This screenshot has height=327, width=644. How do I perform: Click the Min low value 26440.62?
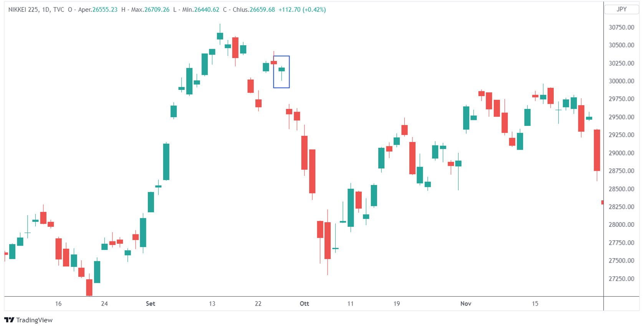207,10
